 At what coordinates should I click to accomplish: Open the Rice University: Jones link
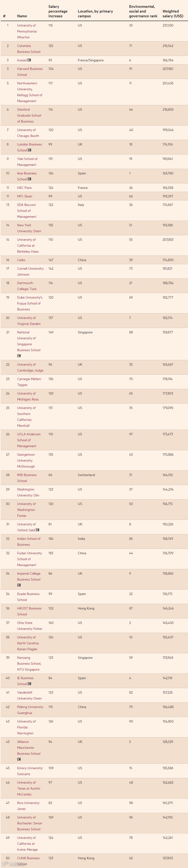click(28, 806)
